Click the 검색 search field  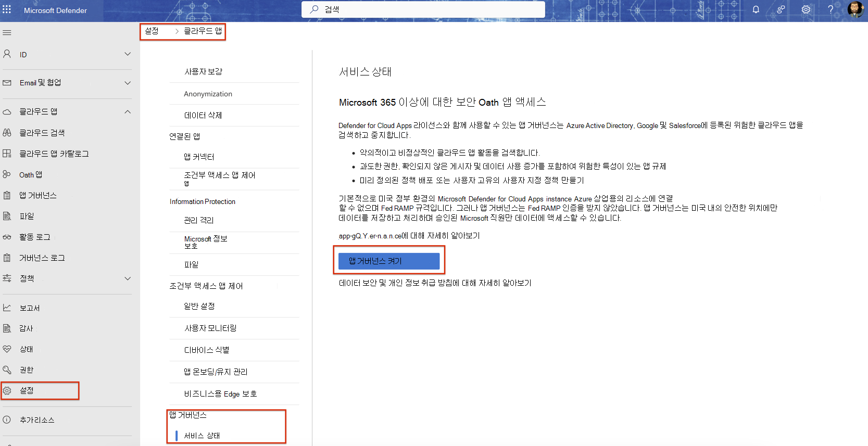423,9
